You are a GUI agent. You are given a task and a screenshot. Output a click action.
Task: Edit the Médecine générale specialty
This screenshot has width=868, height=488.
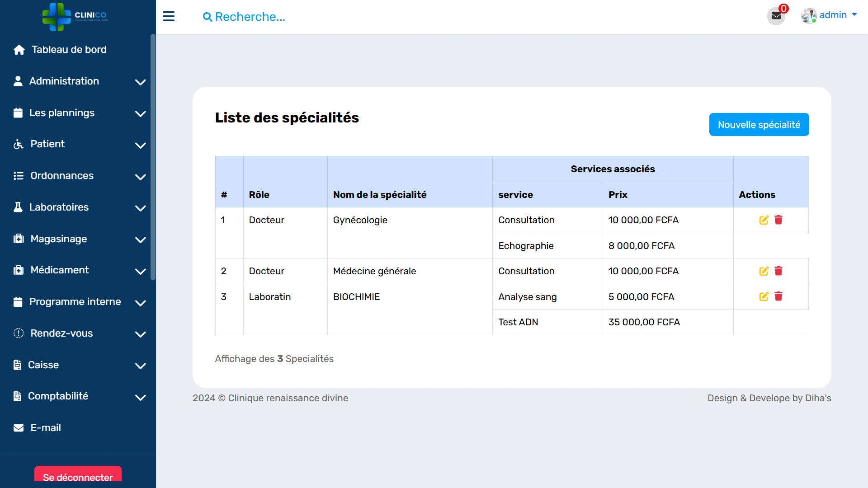[764, 271]
